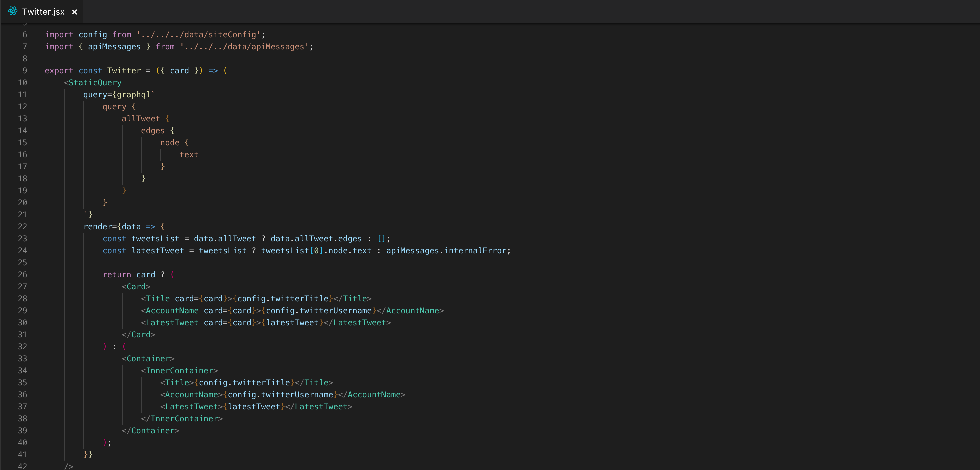This screenshot has height=470, width=980.
Task: Click the 'return' keyword on line 26
Action: (x=117, y=275)
